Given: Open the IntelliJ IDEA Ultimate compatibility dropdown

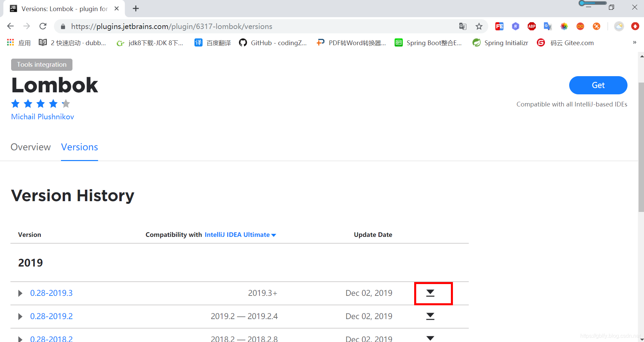Looking at the screenshot, I should coord(240,235).
